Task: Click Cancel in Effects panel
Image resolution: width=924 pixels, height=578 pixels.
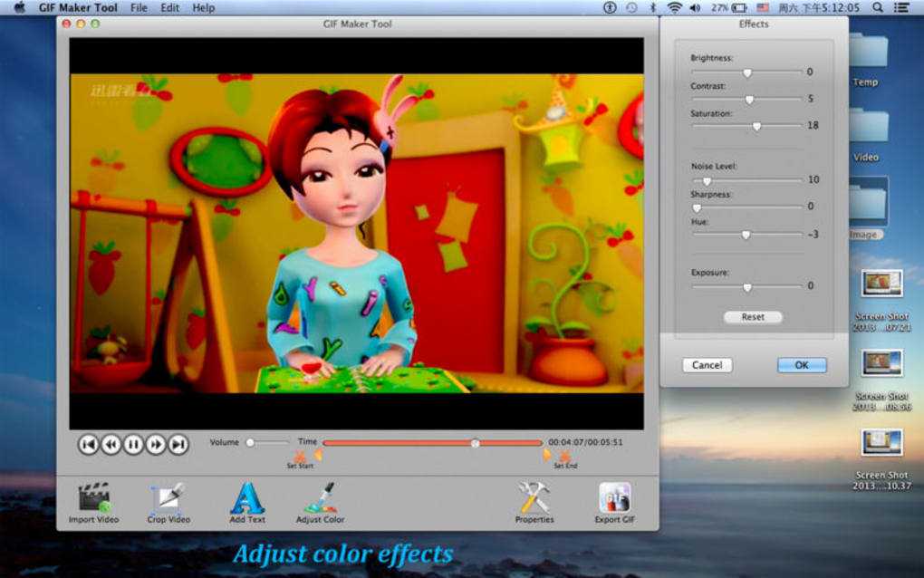Action: (x=707, y=365)
